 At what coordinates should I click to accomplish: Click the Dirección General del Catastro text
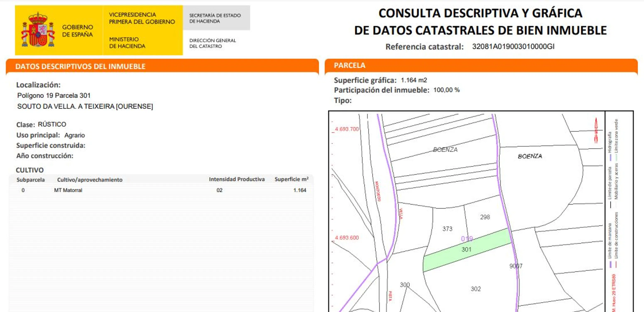[212, 43]
